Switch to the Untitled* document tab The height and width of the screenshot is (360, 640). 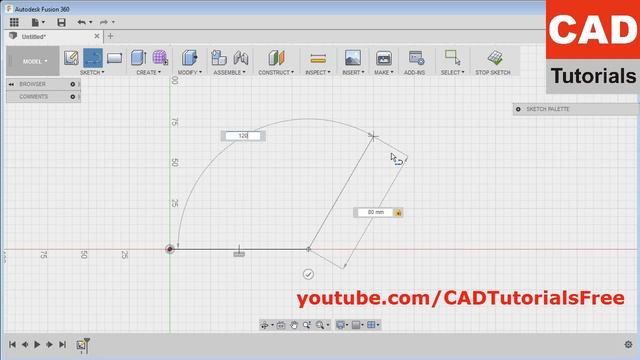click(x=33, y=36)
